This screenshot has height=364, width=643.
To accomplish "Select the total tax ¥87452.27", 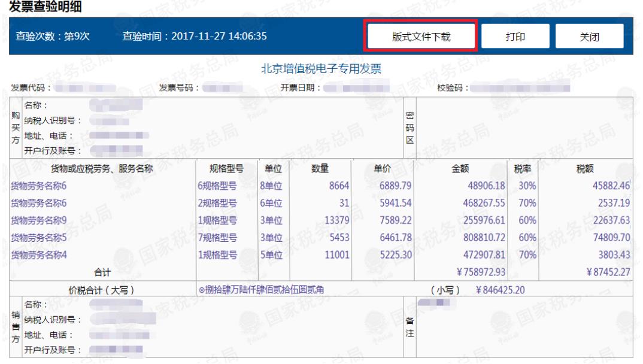I will (608, 272).
